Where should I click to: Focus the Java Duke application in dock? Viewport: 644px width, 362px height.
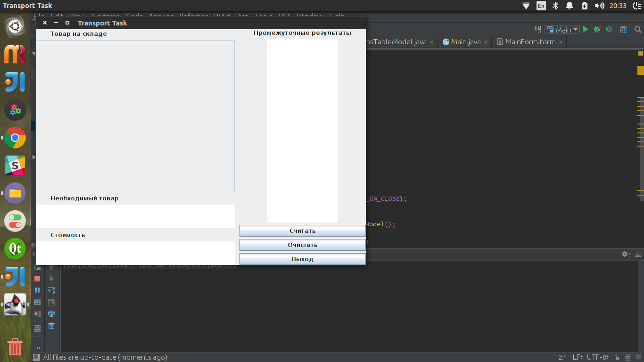coord(15,304)
